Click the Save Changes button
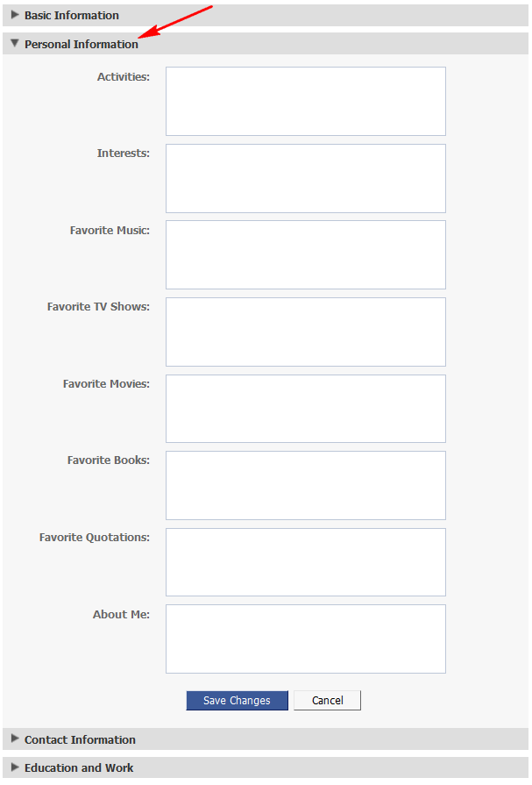Screen dimensions: 532x785 coord(238,701)
